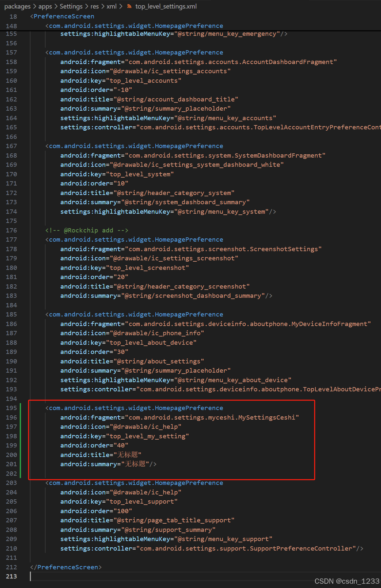The image size is (381, 588).
Task: Click menu_key_accounts highlightableMenuKey line
Action: (x=168, y=118)
